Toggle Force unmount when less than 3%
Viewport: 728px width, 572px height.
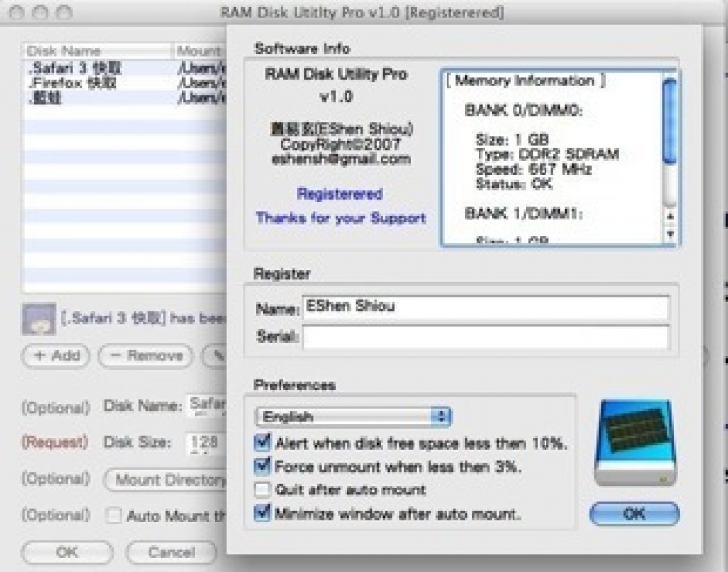(262, 466)
